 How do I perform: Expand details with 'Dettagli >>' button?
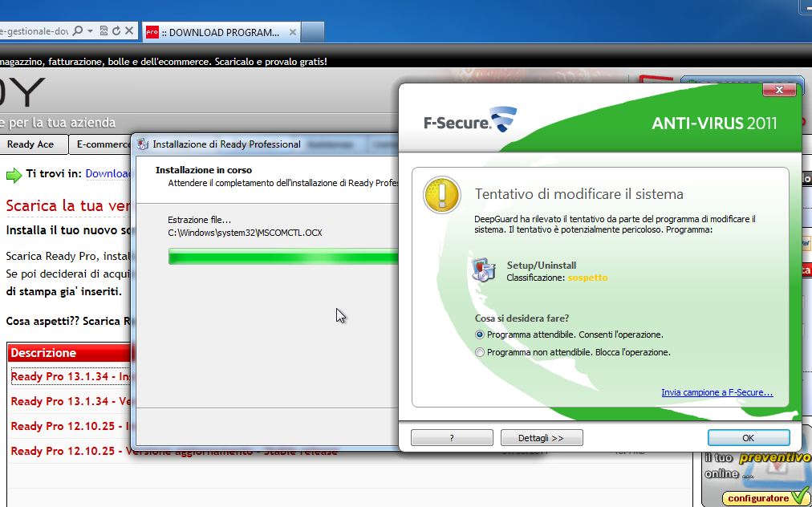point(542,437)
